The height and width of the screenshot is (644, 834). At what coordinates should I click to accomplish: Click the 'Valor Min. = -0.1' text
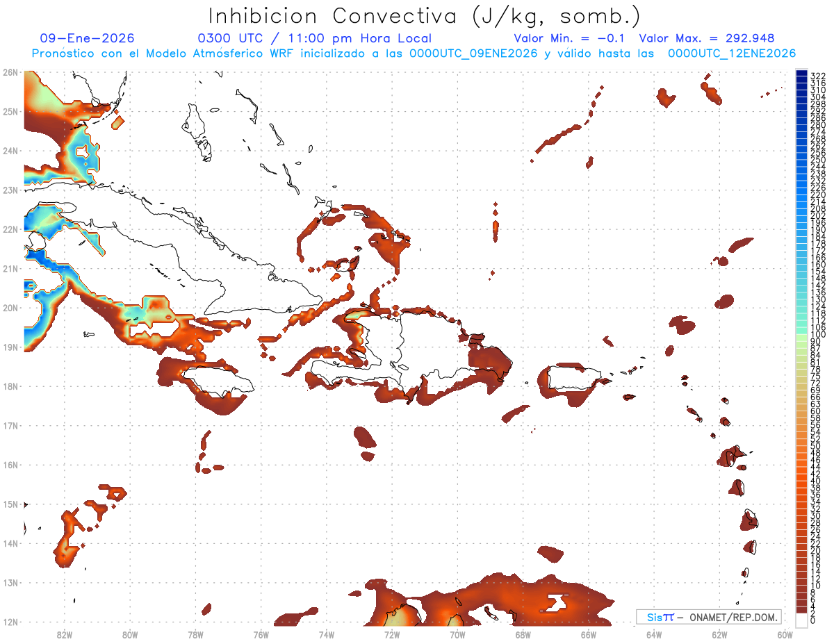click(570, 38)
